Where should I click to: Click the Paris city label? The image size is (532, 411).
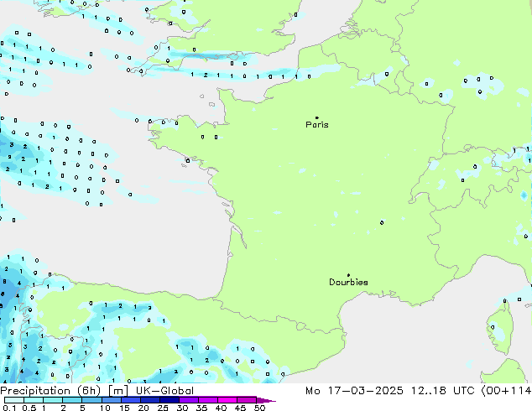point(317,125)
